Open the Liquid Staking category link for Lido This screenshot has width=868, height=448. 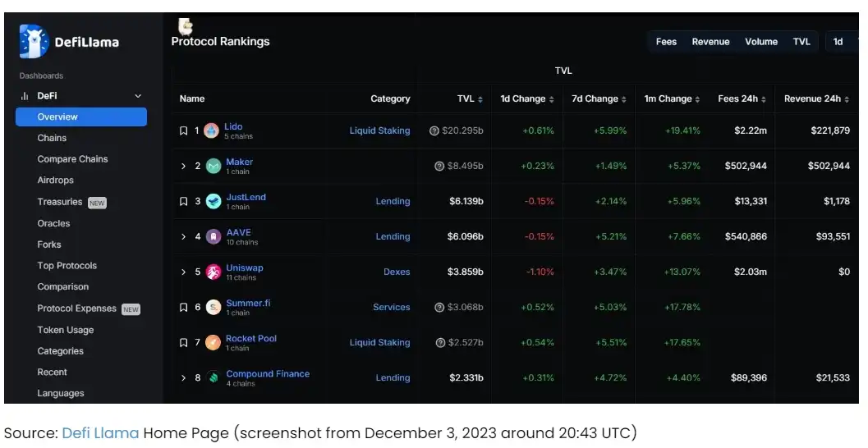379,131
